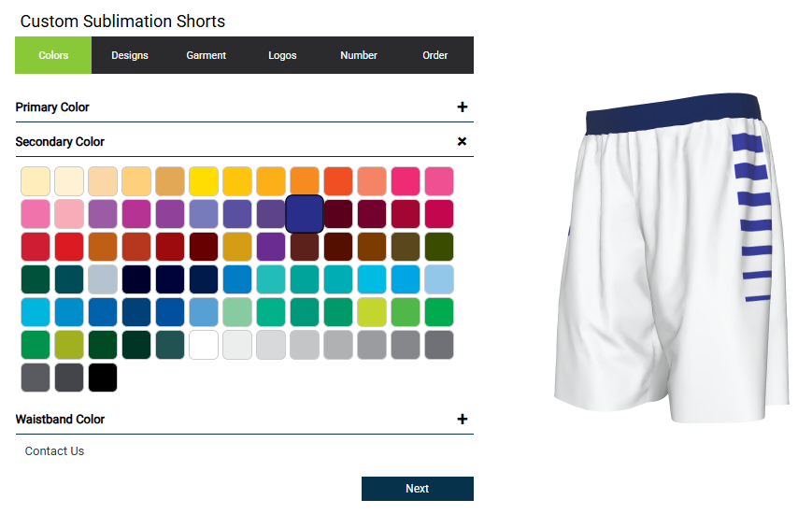Select the Order tab
This screenshot has width=812, height=514.
(435, 55)
